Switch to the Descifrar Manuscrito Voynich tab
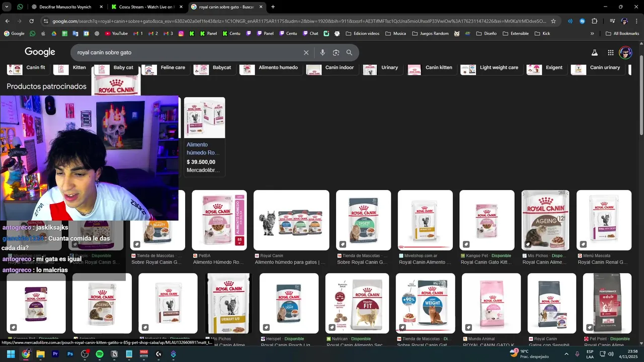 (x=66, y=7)
